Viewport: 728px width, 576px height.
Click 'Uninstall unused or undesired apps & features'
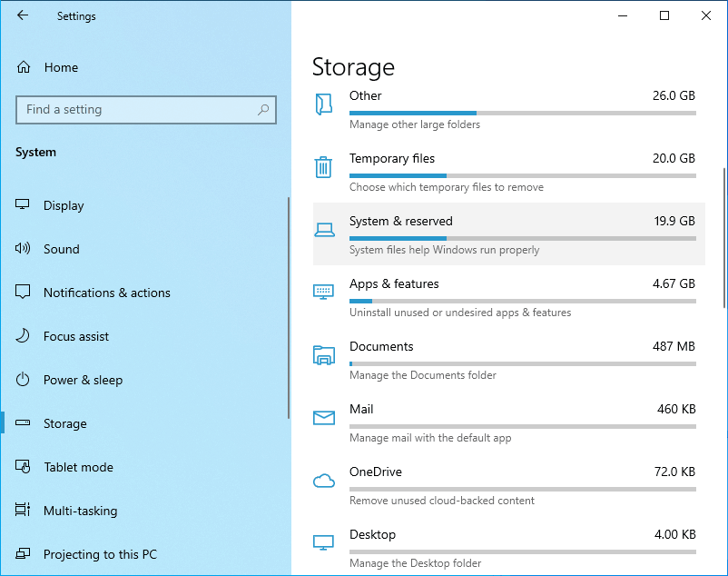click(x=460, y=313)
